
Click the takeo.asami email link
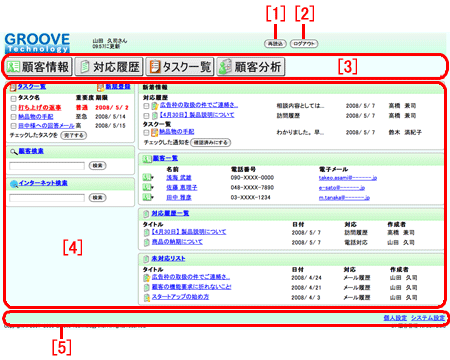click(x=348, y=178)
